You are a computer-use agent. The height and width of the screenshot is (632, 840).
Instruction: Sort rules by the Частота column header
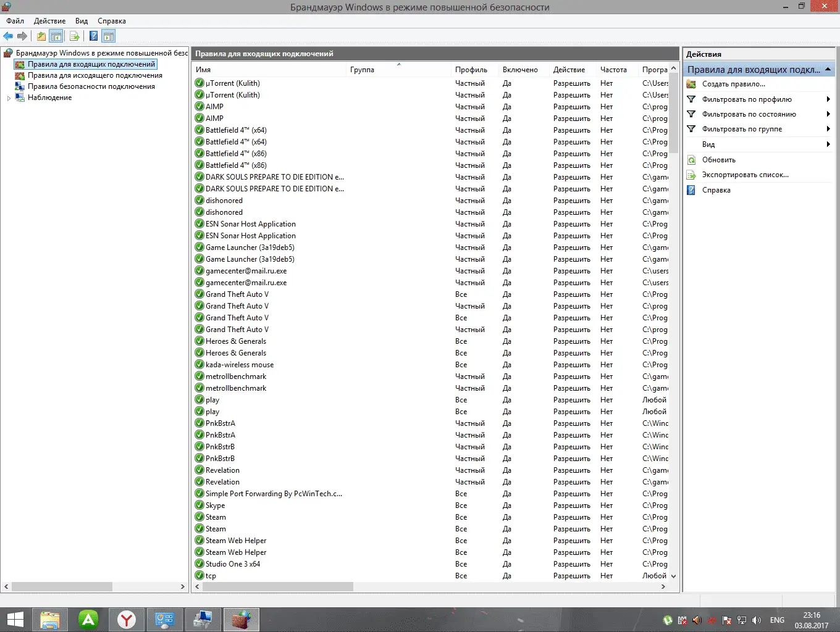(x=618, y=70)
